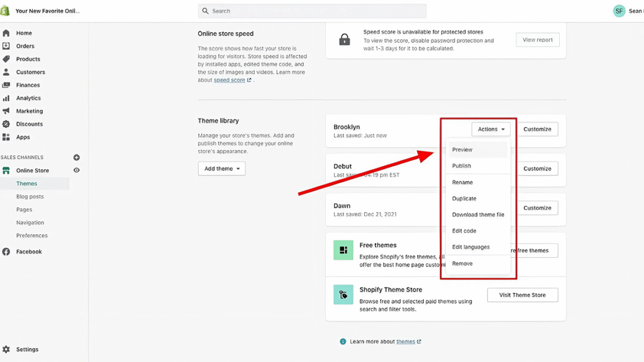Open Pages in the sidebar
The width and height of the screenshot is (644, 362).
coord(25,210)
